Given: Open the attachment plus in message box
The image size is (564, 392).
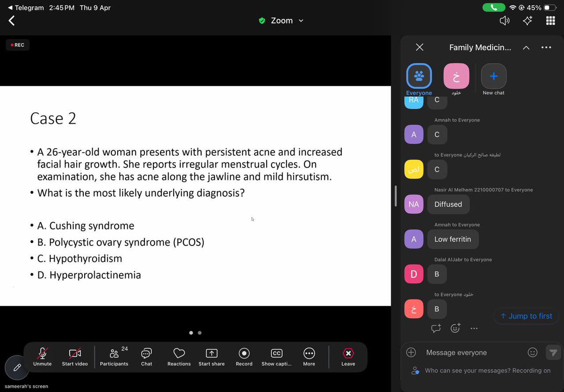Looking at the screenshot, I should (411, 352).
